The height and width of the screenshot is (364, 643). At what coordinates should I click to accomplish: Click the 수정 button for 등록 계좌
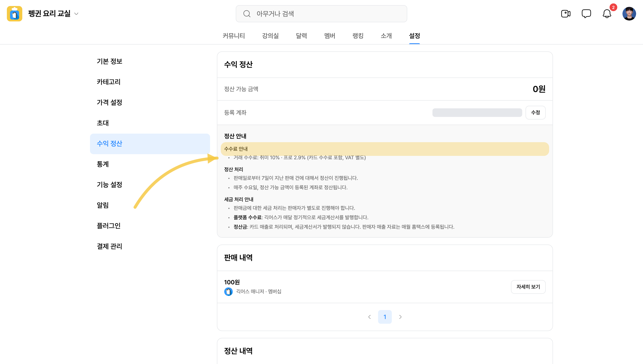[x=535, y=112]
